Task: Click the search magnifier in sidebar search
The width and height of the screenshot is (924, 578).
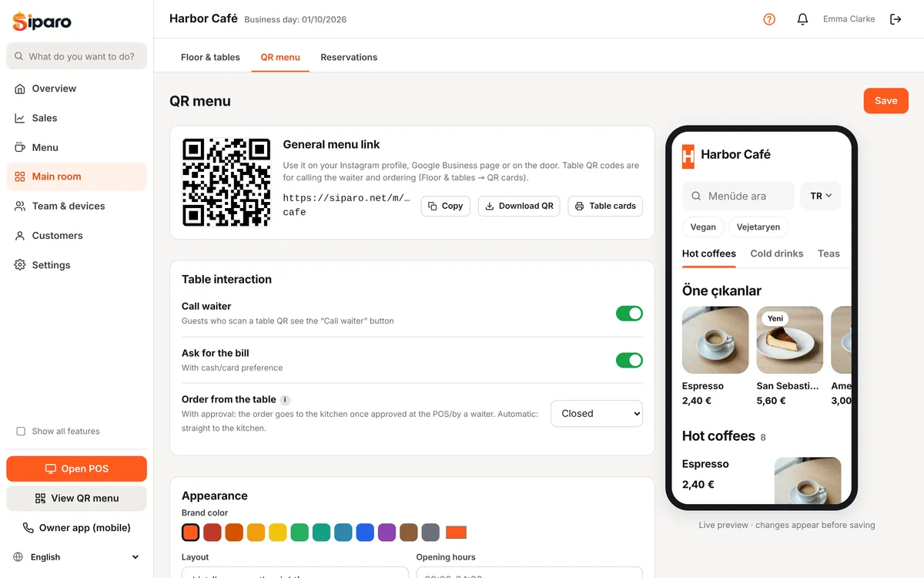Action: pyautogui.click(x=18, y=56)
